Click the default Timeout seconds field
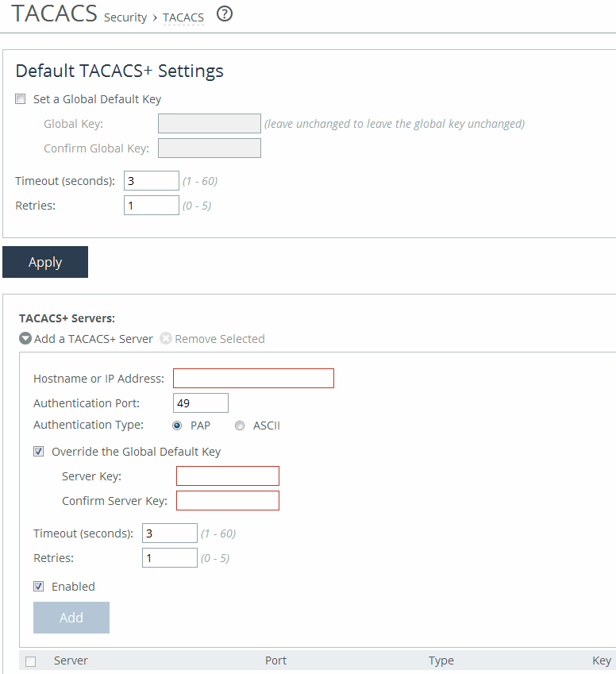Screen dimensions: 616x674 [x=152, y=181]
